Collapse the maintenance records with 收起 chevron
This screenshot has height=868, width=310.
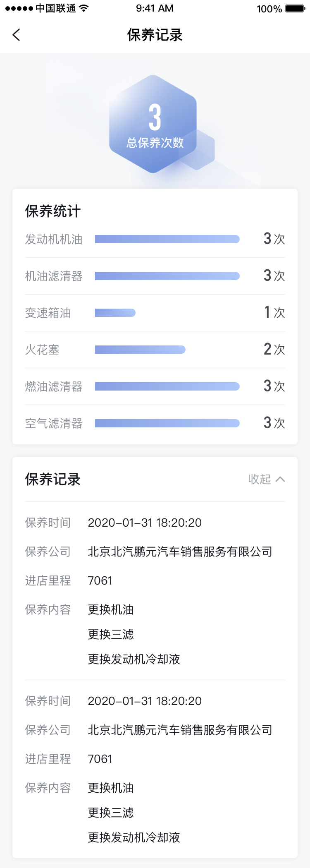pos(280,479)
